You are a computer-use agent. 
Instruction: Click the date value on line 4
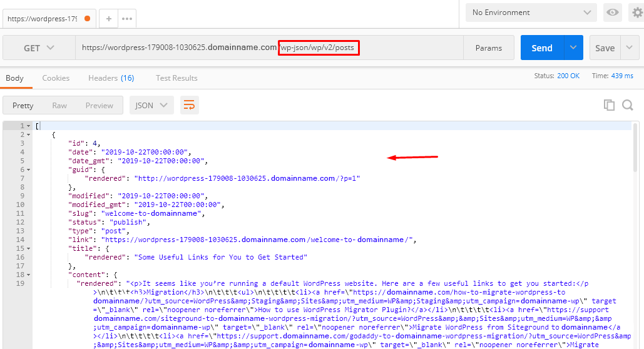click(x=144, y=152)
